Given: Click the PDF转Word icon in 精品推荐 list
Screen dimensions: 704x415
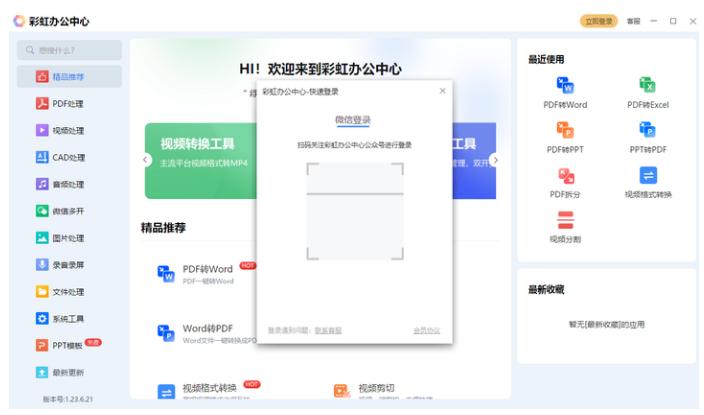Looking at the screenshot, I should (166, 274).
